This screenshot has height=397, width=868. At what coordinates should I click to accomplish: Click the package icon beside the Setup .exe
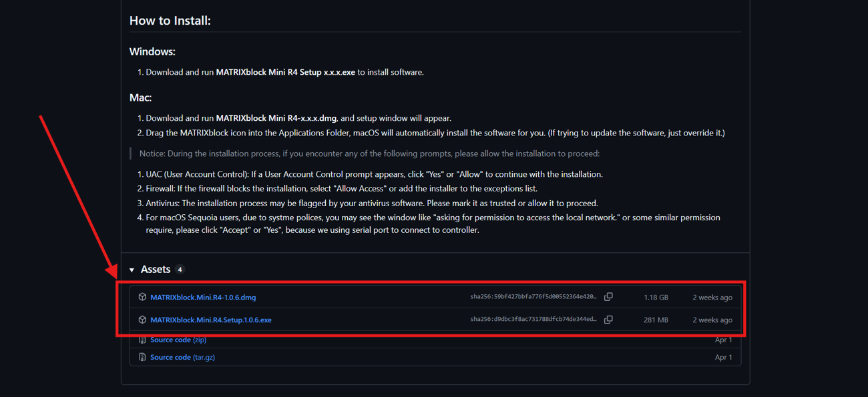142,320
